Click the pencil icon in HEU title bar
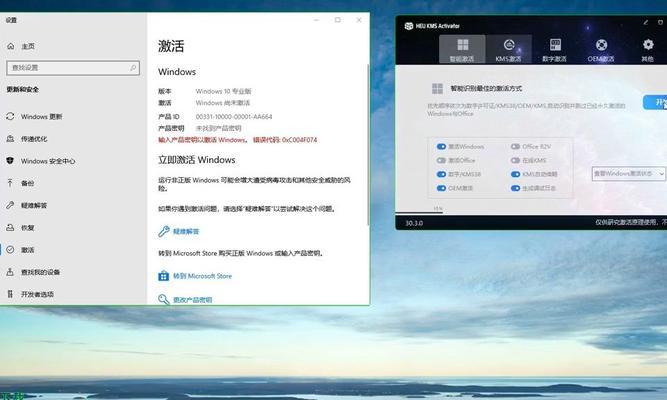667x400 pixels. point(645,23)
